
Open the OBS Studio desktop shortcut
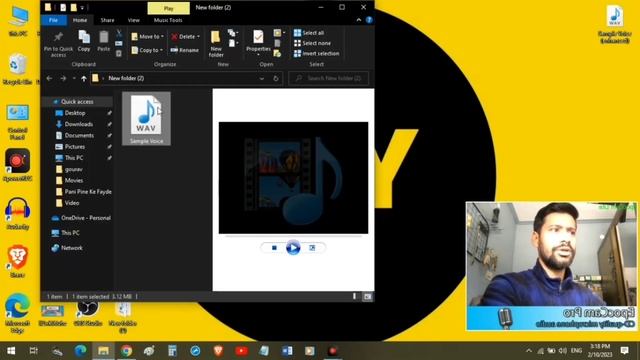(88, 313)
